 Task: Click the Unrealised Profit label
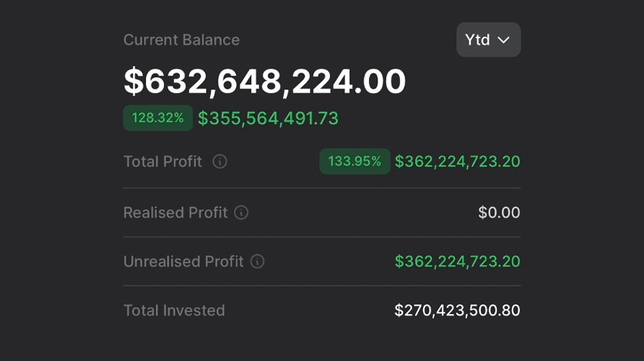pos(183,261)
